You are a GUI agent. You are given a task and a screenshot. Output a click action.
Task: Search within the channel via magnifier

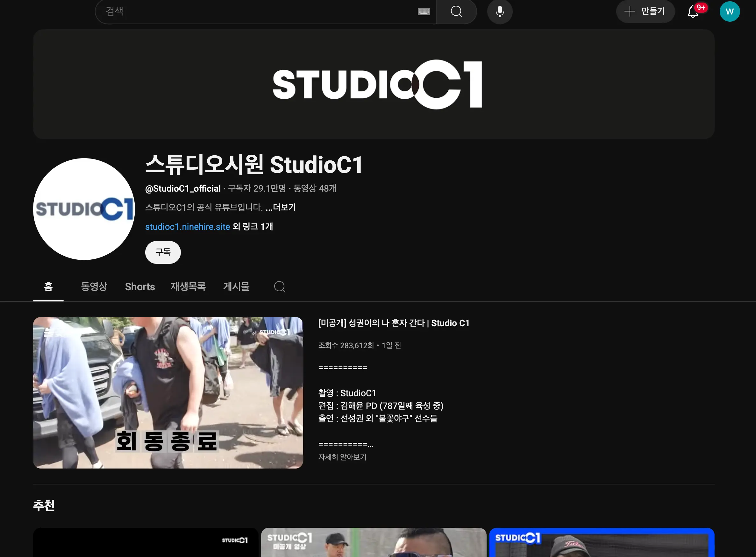279,286
